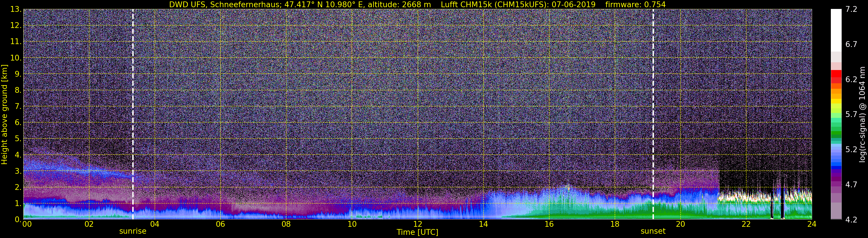Click the x-axis tick label '22'
Viewport: 868px width, 238px height.
(746, 224)
